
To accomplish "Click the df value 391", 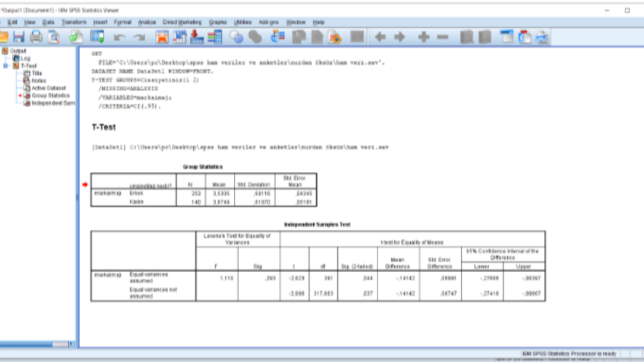I will [327, 278].
